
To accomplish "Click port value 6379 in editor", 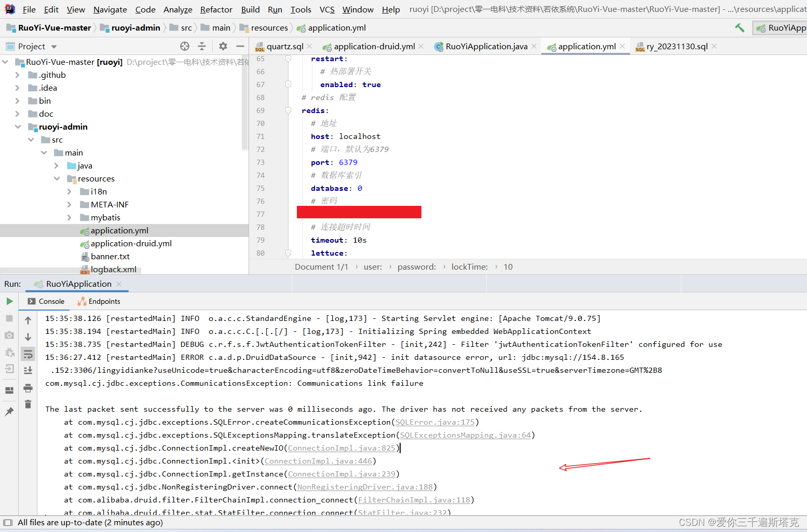I will click(348, 162).
